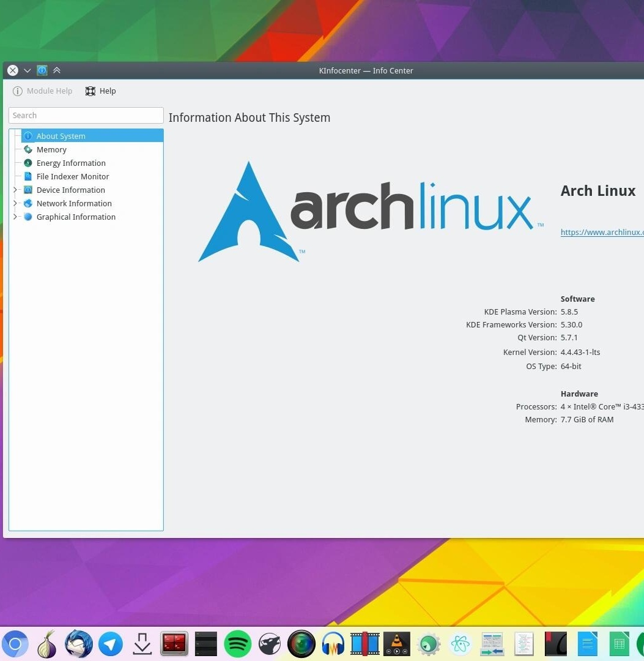Launch LibreOffice Calc from the dock

619,644
